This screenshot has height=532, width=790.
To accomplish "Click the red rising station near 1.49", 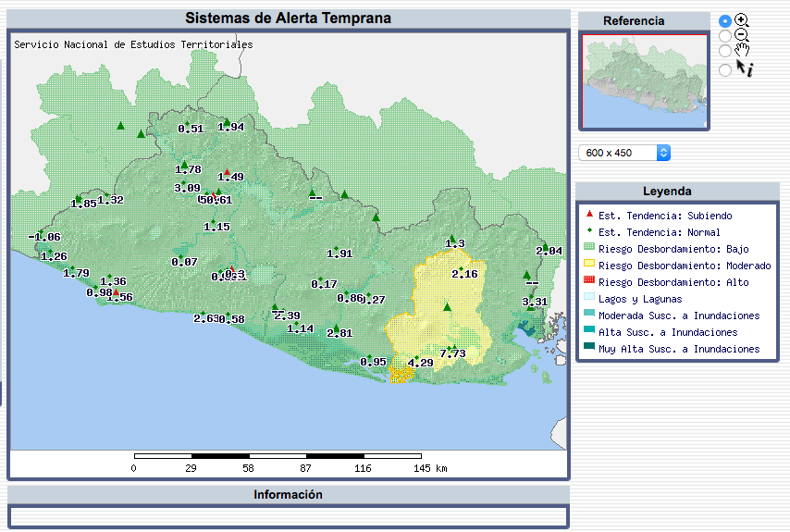I will pos(227,171).
